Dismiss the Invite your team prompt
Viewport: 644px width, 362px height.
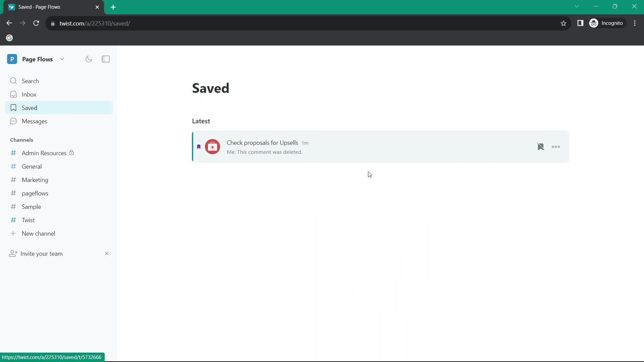coord(107,253)
